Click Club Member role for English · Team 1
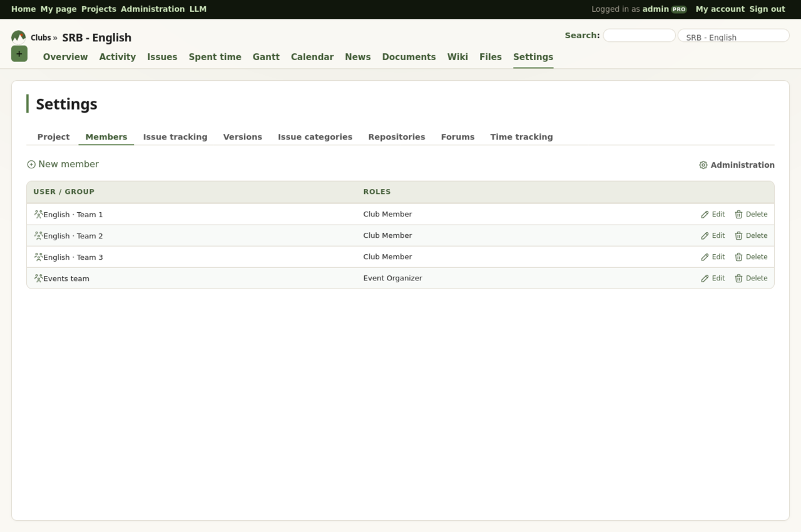 (x=388, y=214)
